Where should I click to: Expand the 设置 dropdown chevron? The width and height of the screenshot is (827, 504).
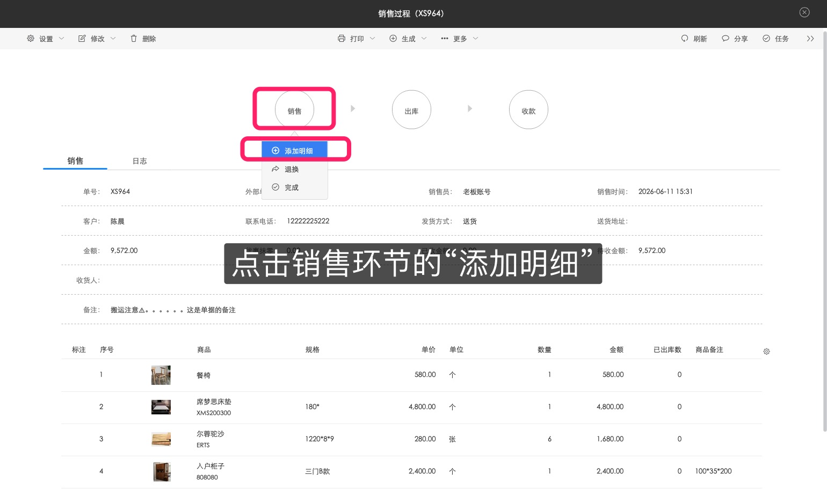coord(61,39)
